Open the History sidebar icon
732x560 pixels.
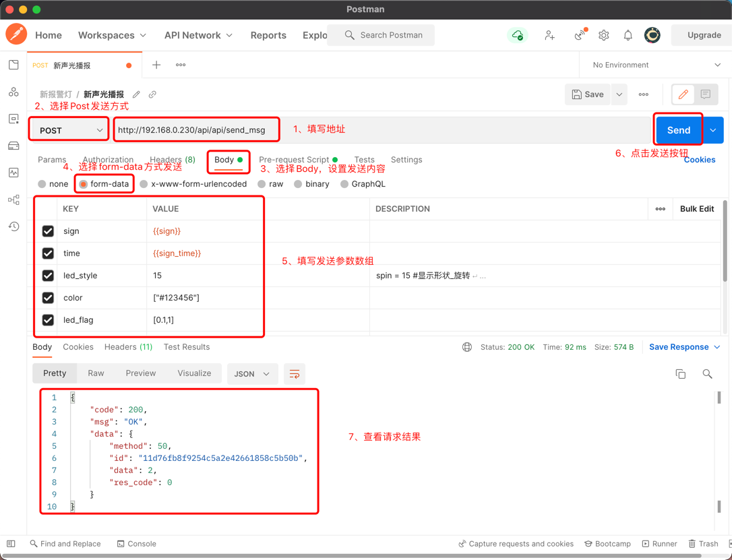[x=13, y=227]
